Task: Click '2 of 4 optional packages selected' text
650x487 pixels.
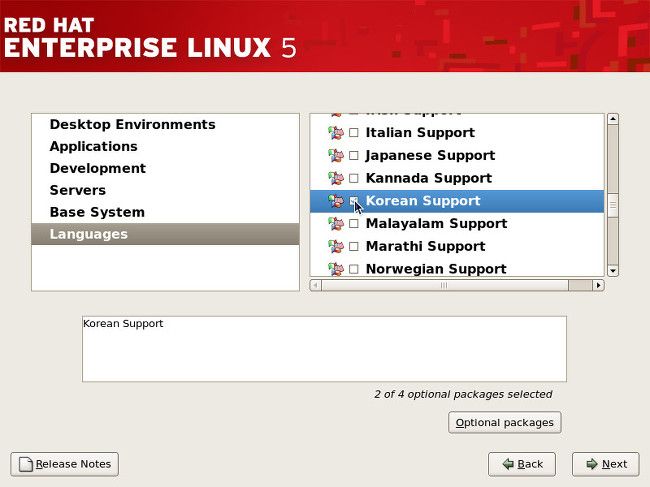Action: click(x=463, y=394)
